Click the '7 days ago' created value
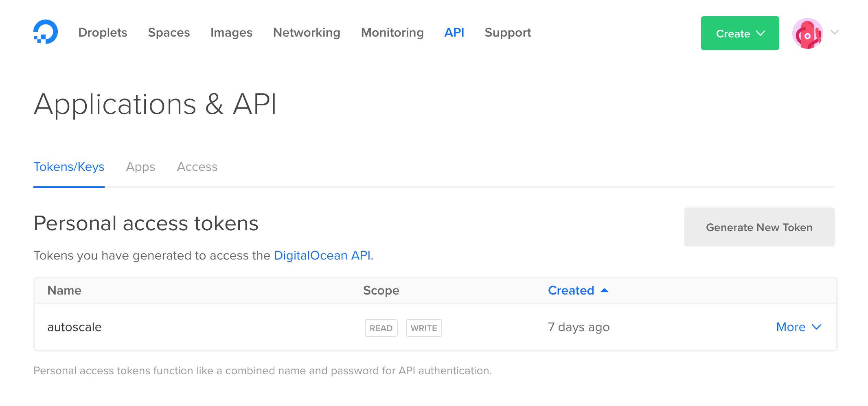The height and width of the screenshot is (406, 868). pyautogui.click(x=579, y=327)
